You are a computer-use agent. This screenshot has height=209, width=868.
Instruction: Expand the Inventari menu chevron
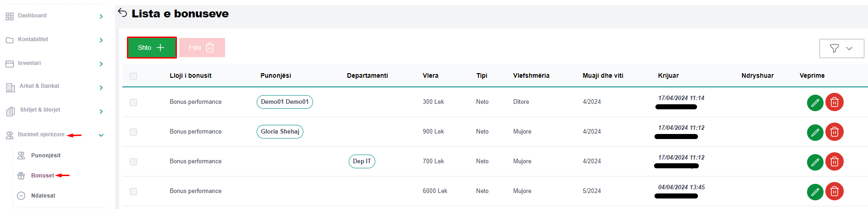[x=101, y=64]
